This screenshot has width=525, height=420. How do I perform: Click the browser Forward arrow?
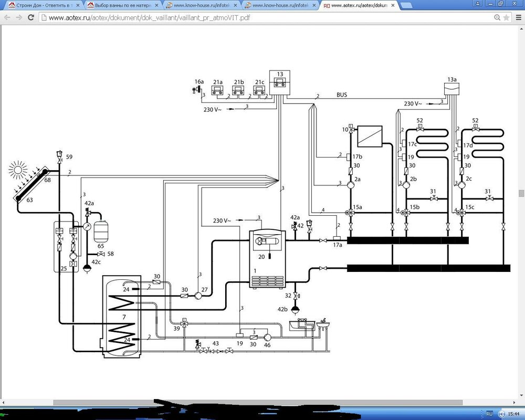coord(18,17)
